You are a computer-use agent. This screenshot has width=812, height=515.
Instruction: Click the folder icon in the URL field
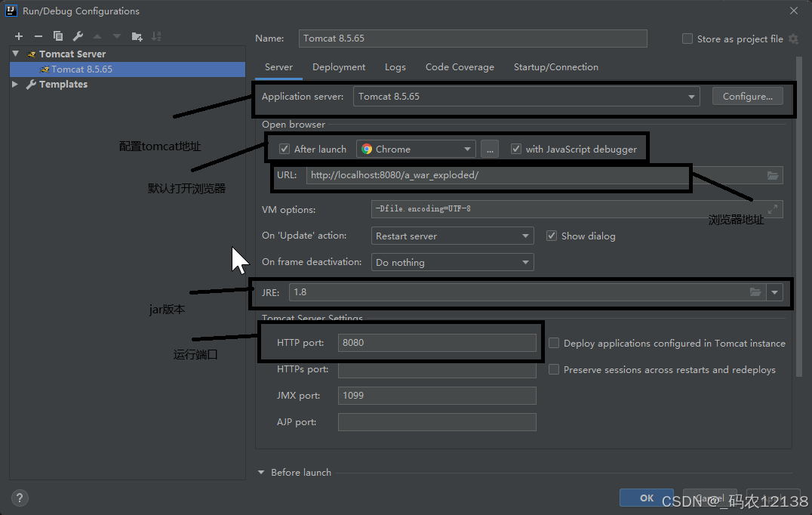(x=773, y=176)
